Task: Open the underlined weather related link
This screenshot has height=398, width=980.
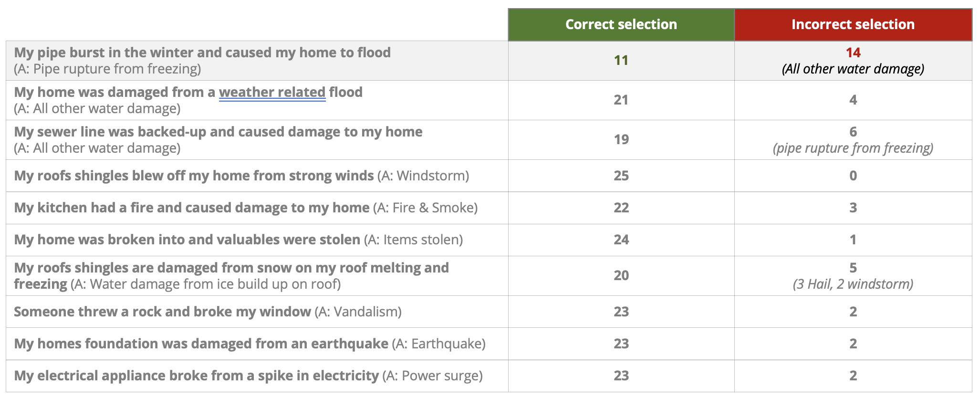Action: (x=272, y=92)
